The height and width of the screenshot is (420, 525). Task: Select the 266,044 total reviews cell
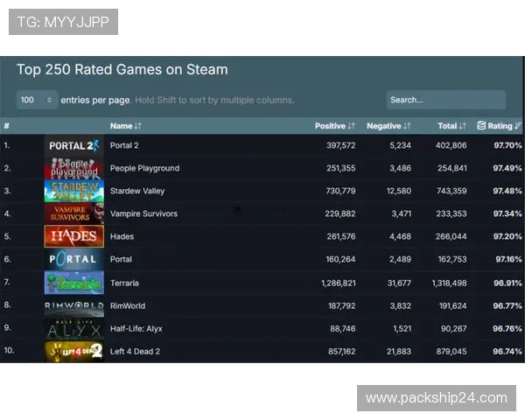pos(451,236)
